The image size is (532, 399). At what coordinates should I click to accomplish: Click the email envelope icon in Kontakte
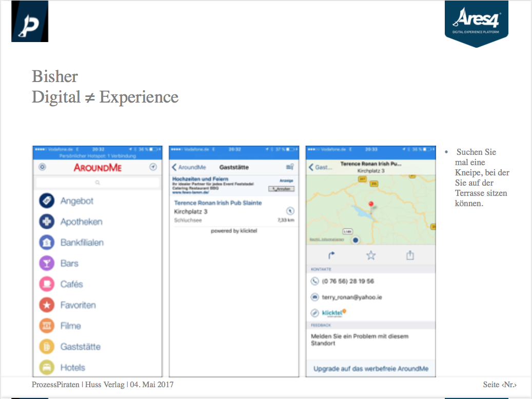[314, 297]
